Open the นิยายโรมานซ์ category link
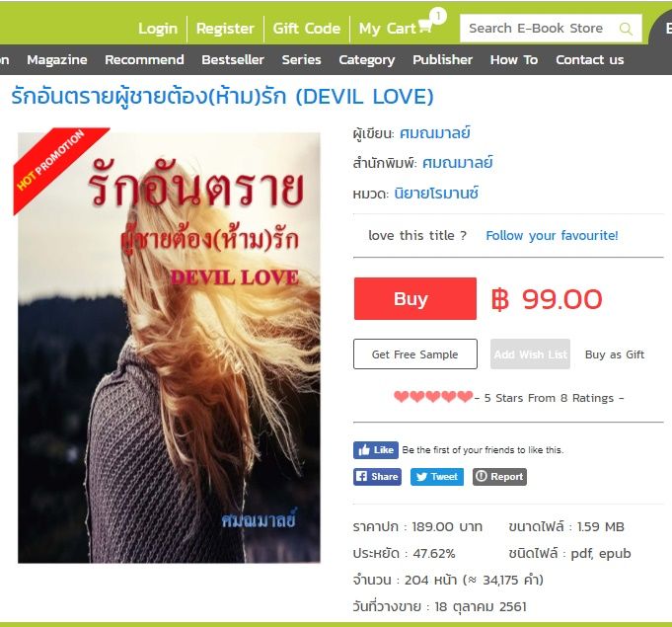The image size is (672, 627). click(x=436, y=194)
